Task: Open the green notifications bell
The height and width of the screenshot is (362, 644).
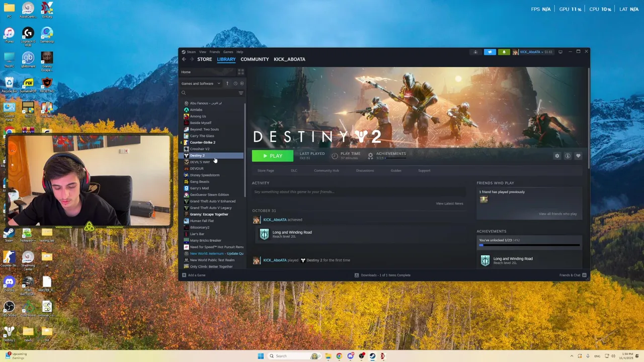Action: 504,52
